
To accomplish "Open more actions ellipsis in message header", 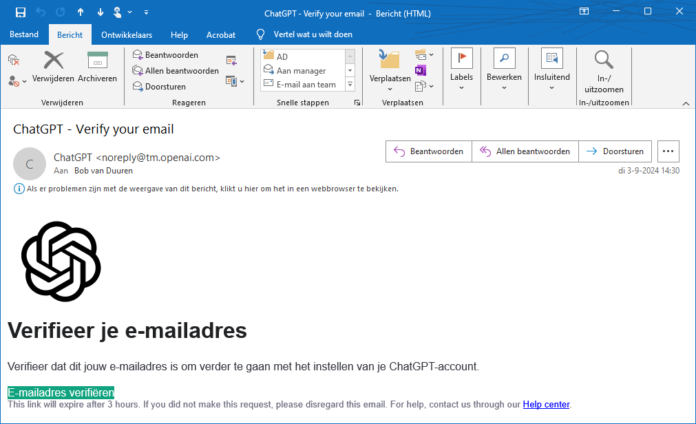I will click(x=669, y=152).
